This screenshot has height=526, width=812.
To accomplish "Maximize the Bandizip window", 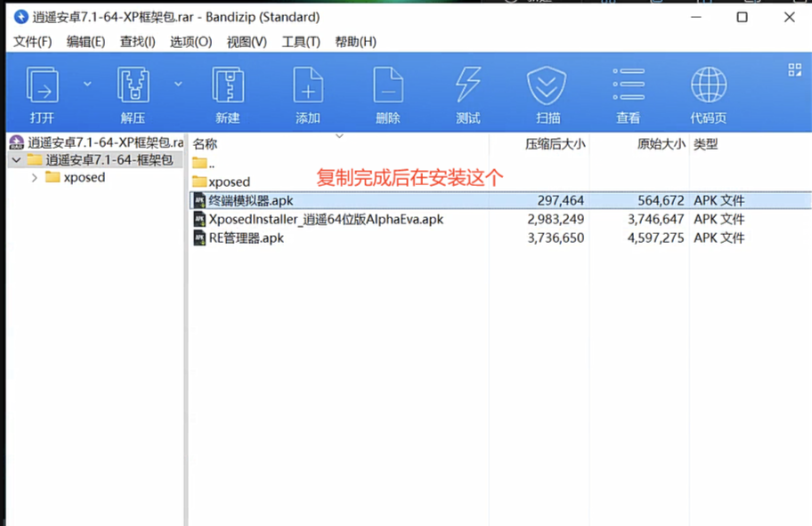I will (742, 17).
